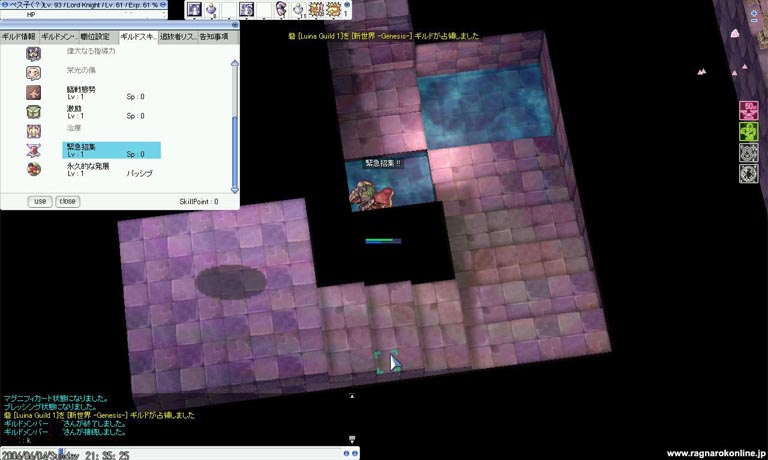Select the 治療 guild skill icon
The width and height of the screenshot is (768, 460).
(33, 131)
